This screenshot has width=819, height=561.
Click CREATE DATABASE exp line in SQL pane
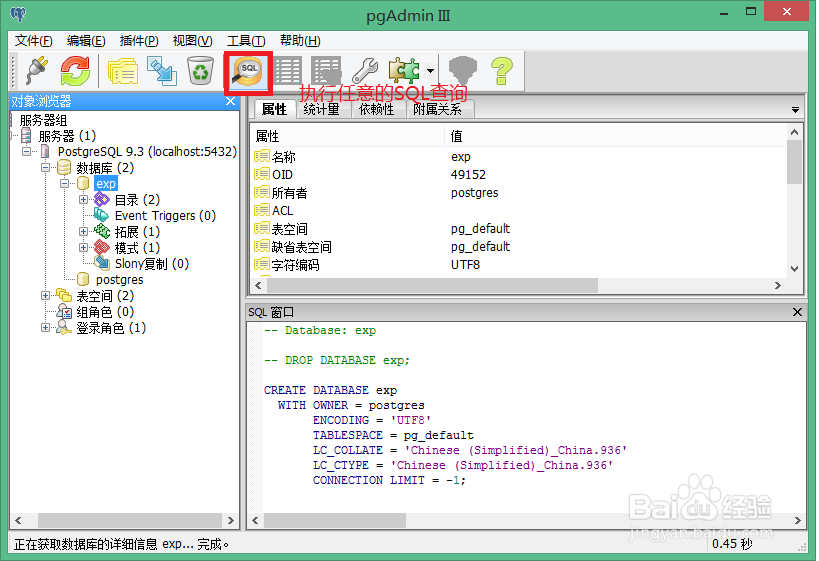[330, 390]
